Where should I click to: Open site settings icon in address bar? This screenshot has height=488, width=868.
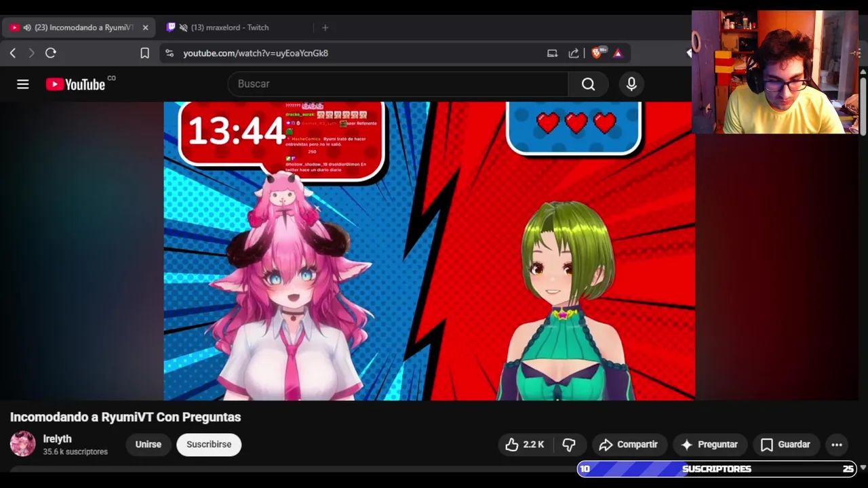tap(170, 53)
